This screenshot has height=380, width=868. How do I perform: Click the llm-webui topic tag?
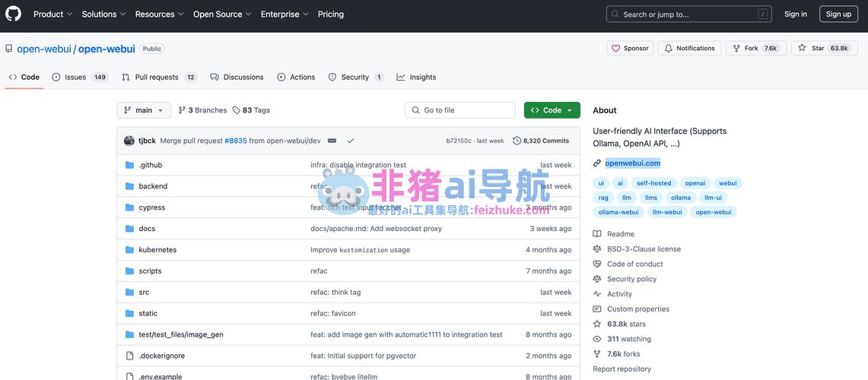coord(666,212)
